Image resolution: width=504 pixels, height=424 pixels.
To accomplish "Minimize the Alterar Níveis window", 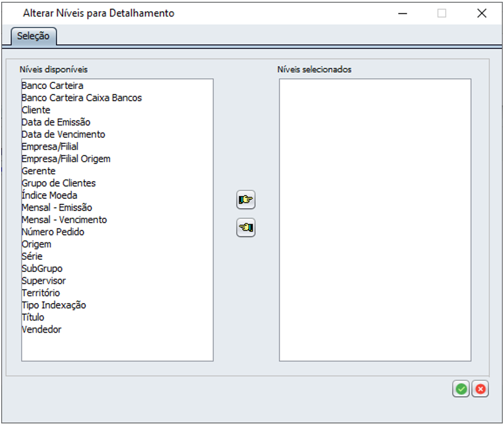I will coord(403,13).
